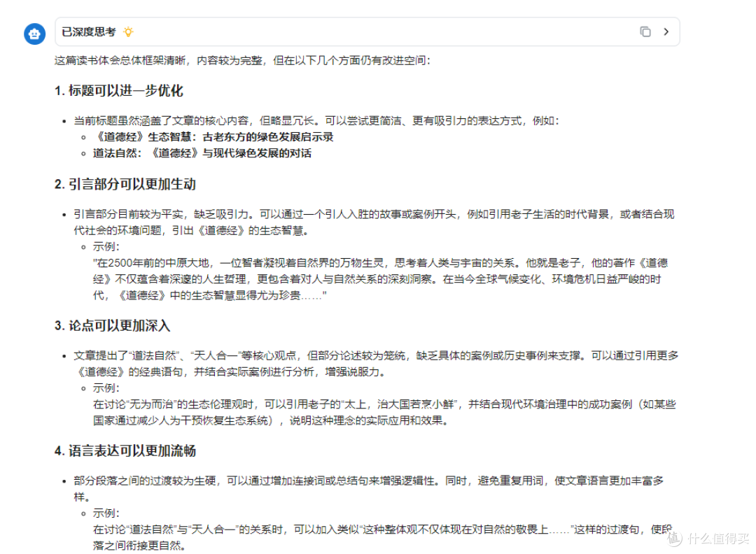Click the 示例 label under section 4
The image size is (756, 554).
(106, 513)
